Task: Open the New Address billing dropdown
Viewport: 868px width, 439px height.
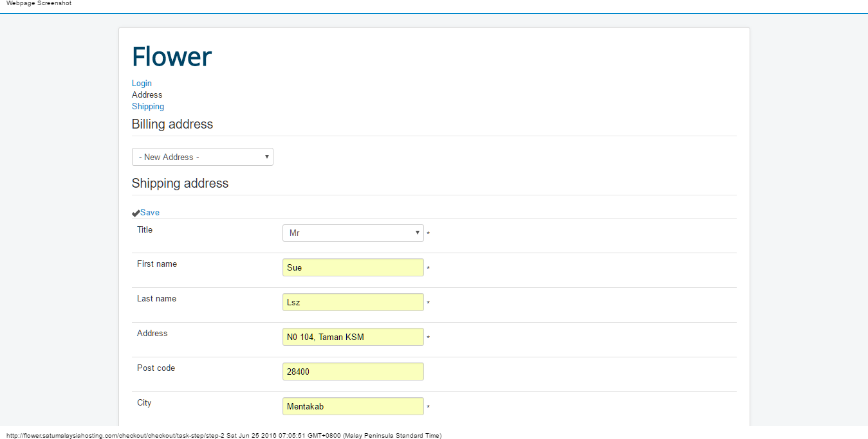Action: [x=202, y=157]
